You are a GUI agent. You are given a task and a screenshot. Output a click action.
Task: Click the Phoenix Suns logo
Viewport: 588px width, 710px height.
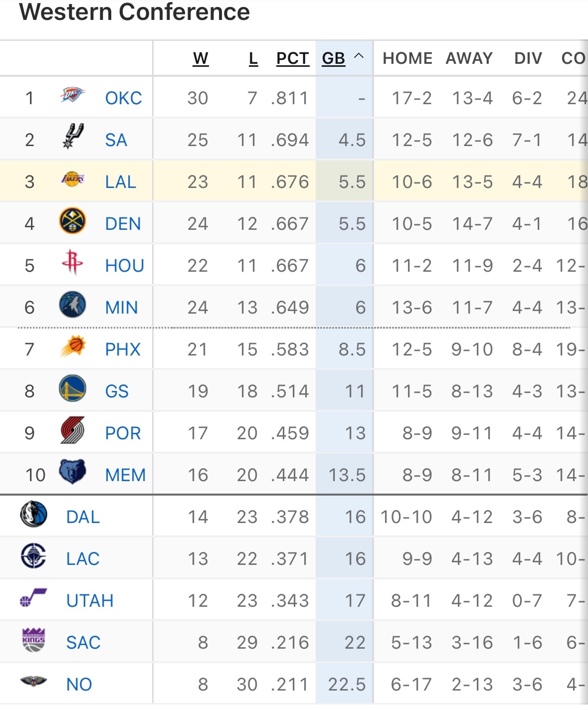click(x=73, y=347)
